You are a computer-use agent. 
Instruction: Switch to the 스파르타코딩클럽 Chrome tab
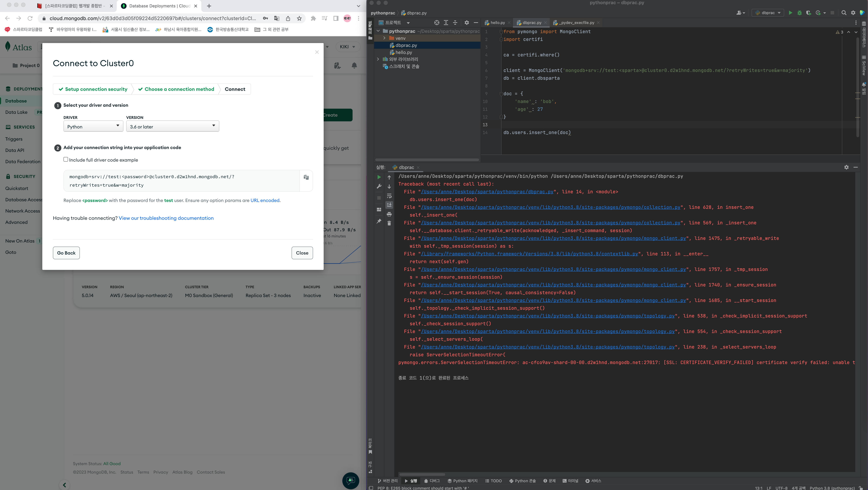(x=75, y=6)
